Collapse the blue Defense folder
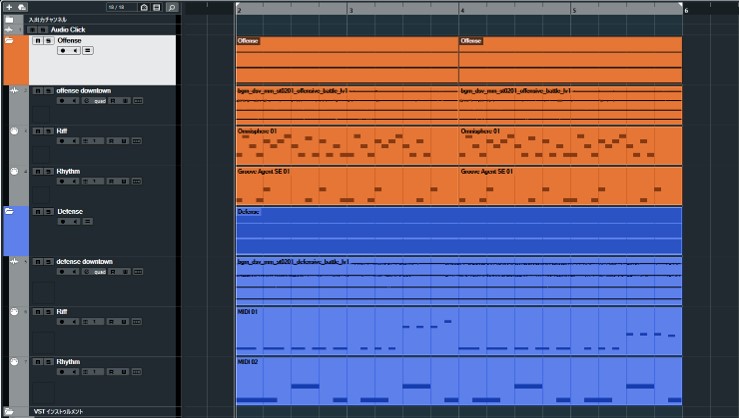 pos(9,212)
